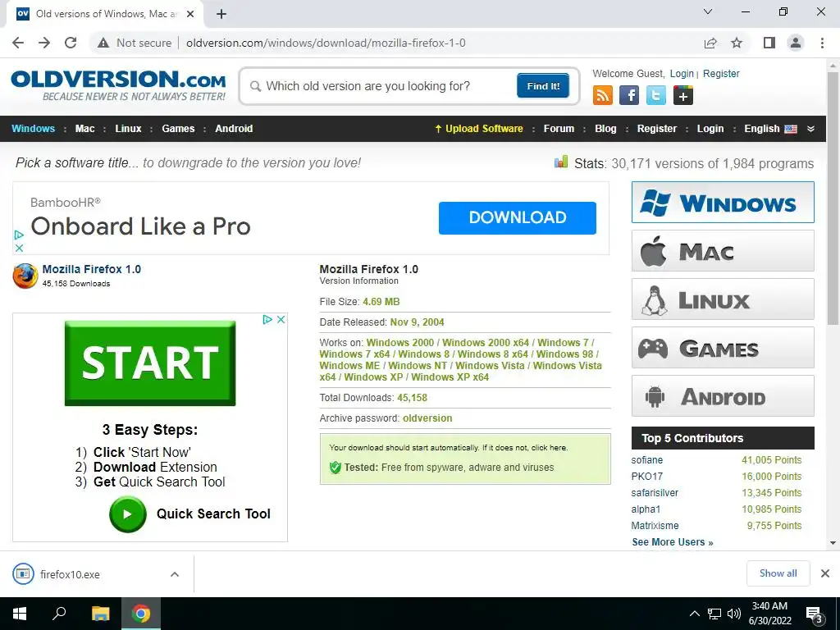Screen dimensions: 840x630
Task: Close the BambooHR ad with the X
Action: pos(20,248)
